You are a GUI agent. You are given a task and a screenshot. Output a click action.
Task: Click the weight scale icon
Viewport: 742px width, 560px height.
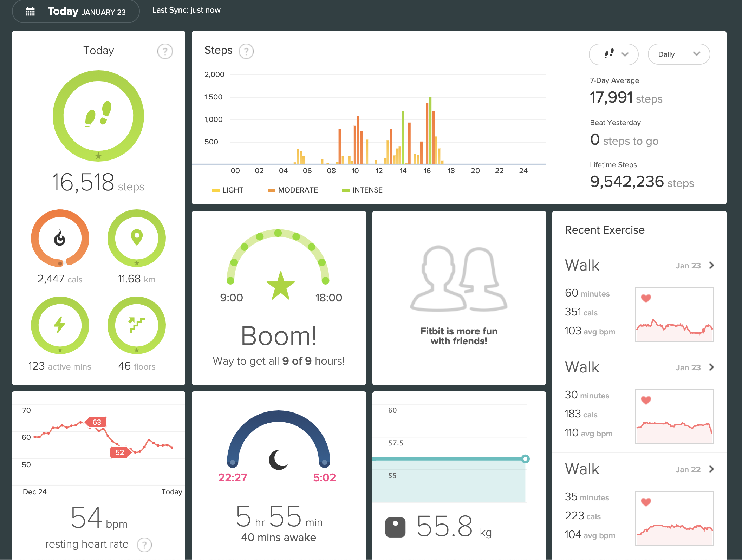click(395, 527)
